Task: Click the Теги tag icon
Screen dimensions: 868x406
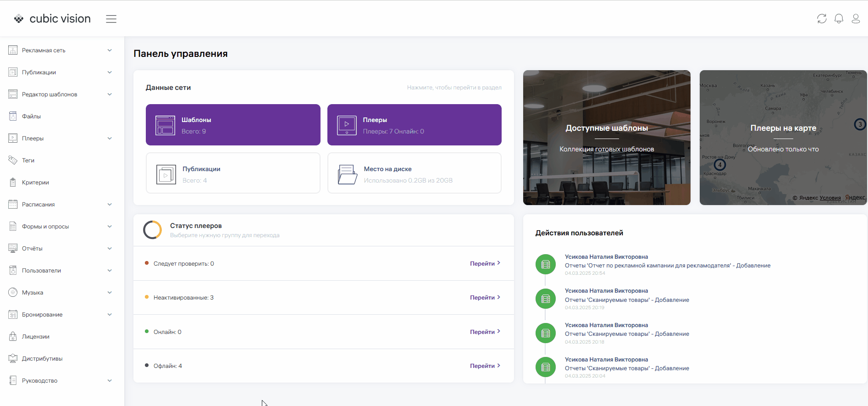Action: click(x=13, y=161)
